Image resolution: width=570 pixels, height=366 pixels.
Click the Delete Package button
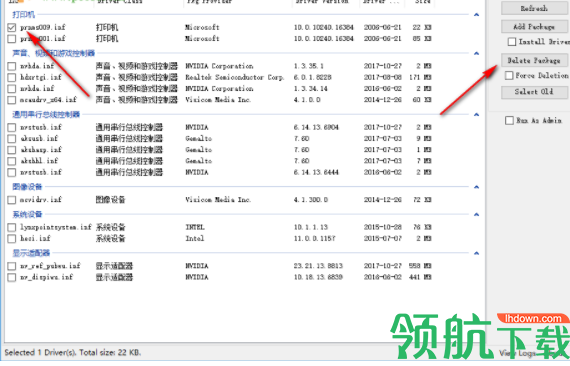click(534, 60)
